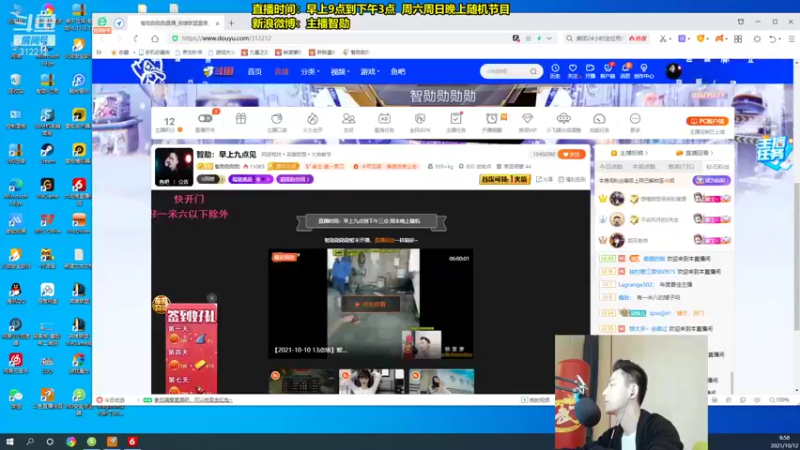Image resolution: width=800 pixels, height=450 pixels.
Task: Click the 历史 history clock icon
Action: tap(555, 68)
